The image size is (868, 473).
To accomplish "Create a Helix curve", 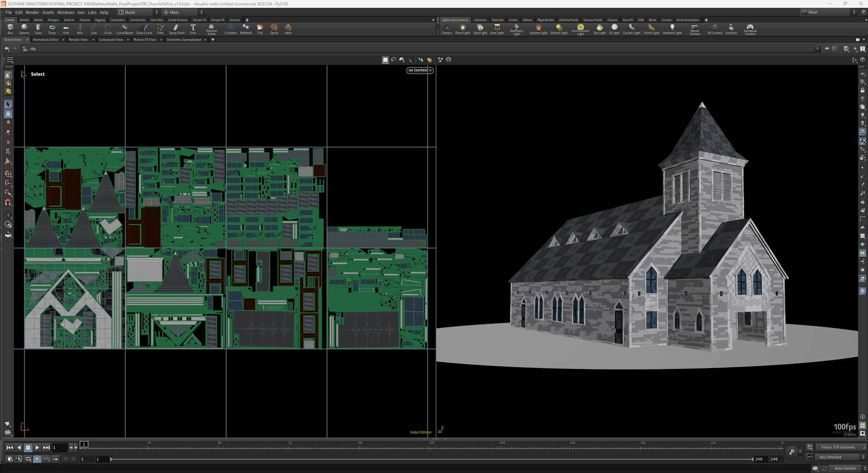I will [x=288, y=29].
